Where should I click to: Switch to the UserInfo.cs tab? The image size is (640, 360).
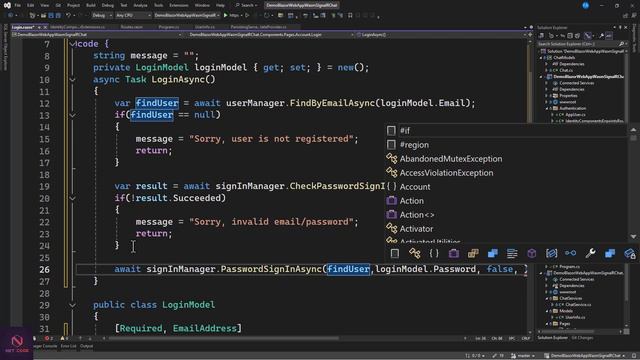point(204,27)
